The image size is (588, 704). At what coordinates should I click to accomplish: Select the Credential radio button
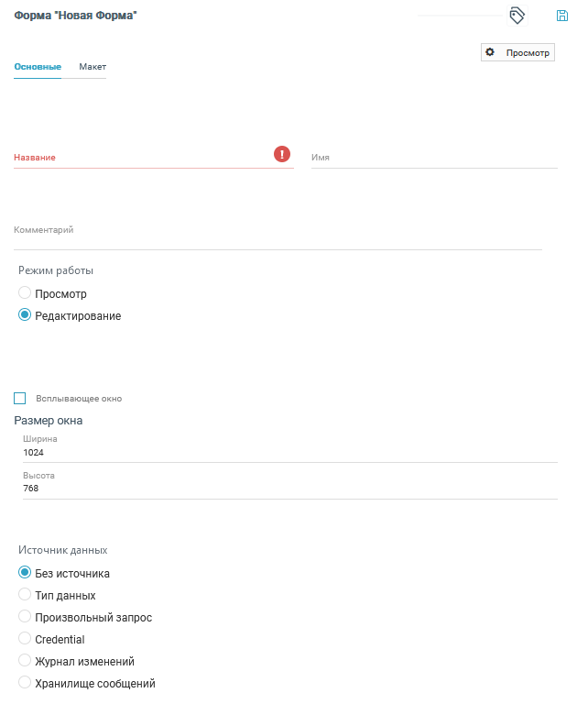pyautogui.click(x=25, y=639)
